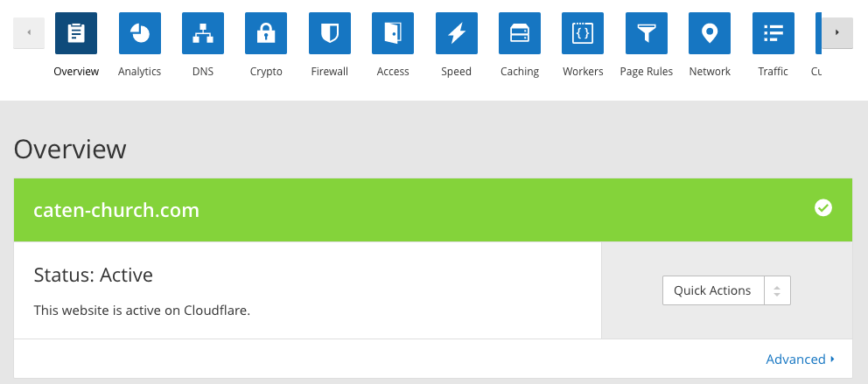Open the Caching drive icon
The height and width of the screenshot is (384, 868).
(520, 33)
